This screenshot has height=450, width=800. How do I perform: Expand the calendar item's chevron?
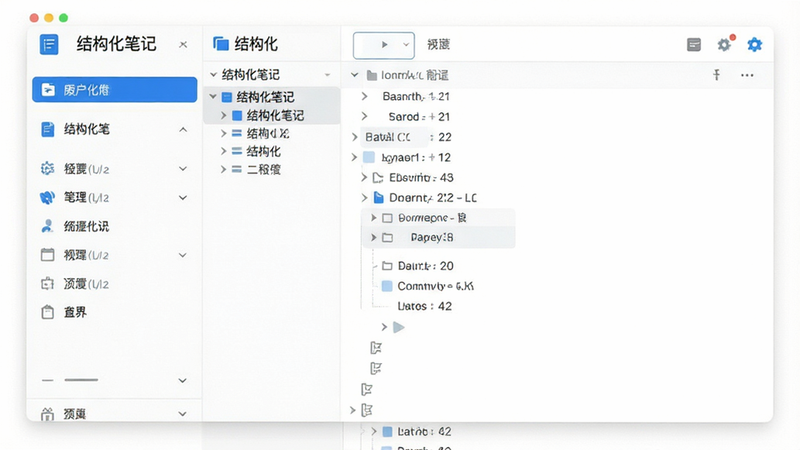(183, 255)
